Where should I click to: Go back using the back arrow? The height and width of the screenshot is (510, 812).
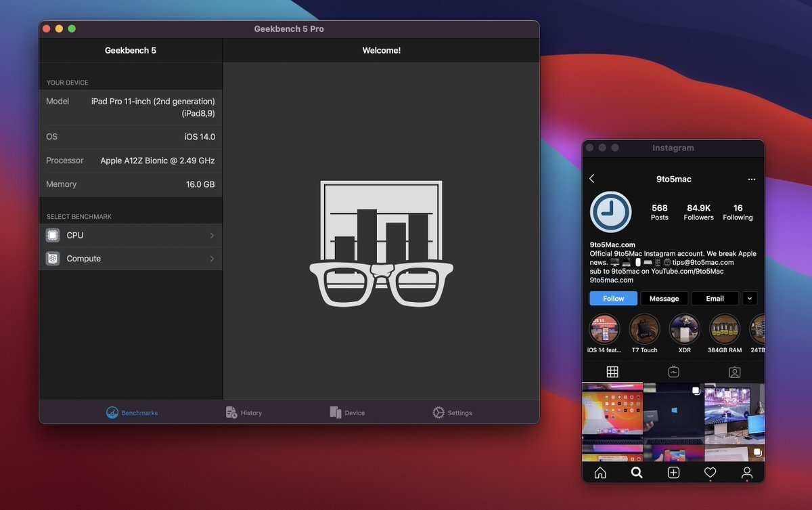click(x=592, y=178)
